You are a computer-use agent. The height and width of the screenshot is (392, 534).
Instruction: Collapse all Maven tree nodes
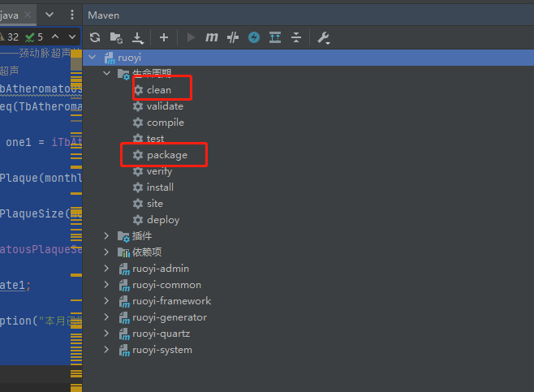click(x=296, y=37)
